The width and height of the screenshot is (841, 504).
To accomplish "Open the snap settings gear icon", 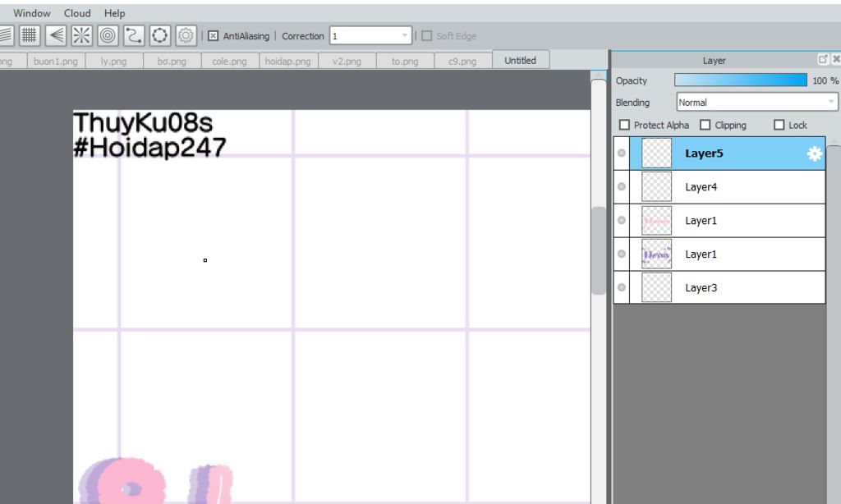I will 186,36.
